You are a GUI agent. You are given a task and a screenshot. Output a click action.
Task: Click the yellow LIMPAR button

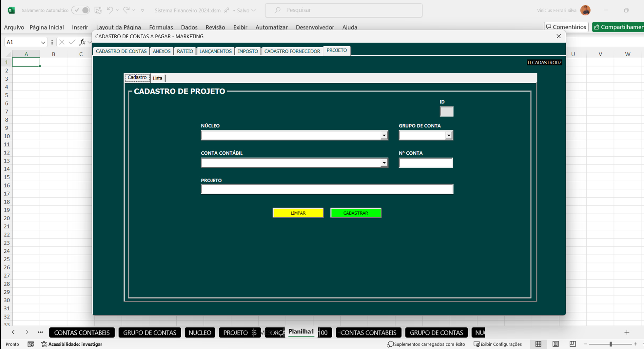298,213
